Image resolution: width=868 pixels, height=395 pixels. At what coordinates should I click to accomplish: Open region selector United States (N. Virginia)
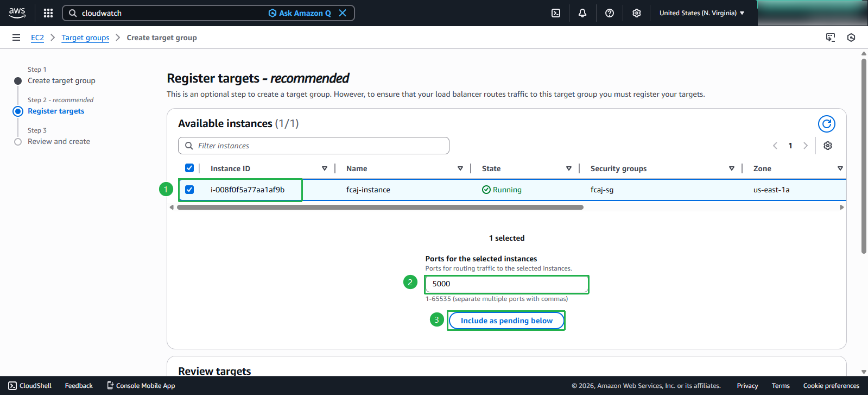click(x=702, y=13)
